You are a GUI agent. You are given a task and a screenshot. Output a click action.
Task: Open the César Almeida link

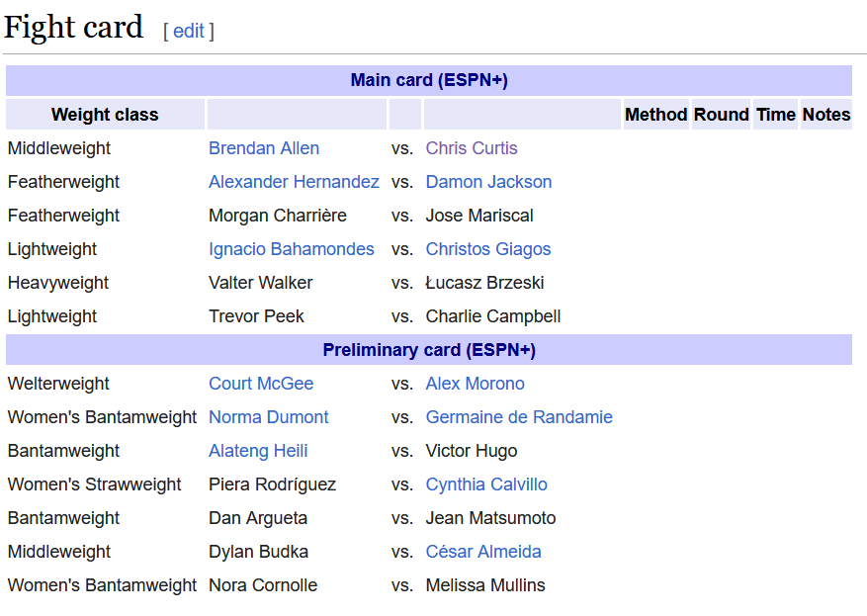pyautogui.click(x=483, y=552)
